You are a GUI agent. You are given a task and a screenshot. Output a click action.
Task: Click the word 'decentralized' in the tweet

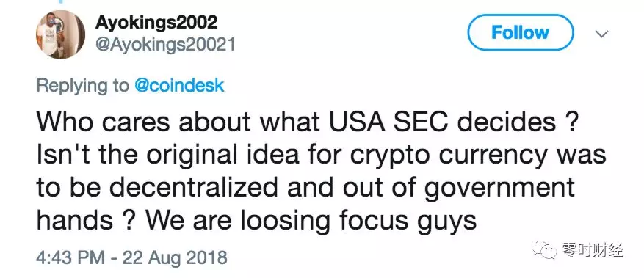tap(192, 187)
